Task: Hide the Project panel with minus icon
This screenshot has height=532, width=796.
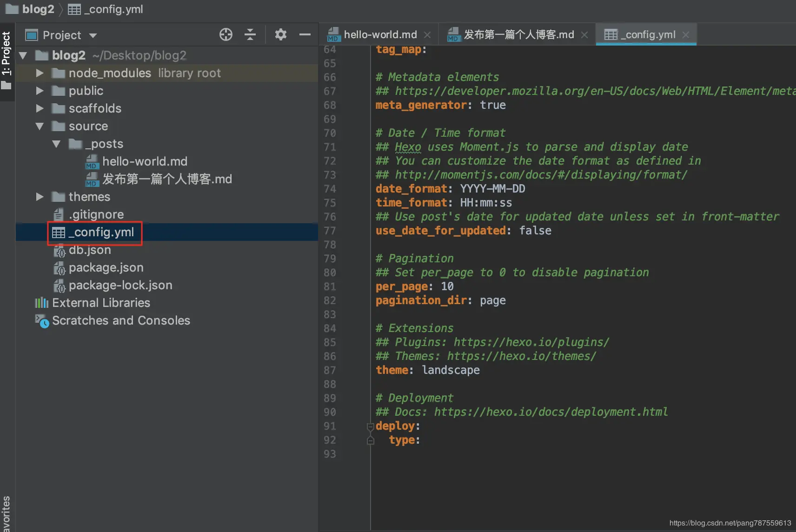Action: [305, 35]
